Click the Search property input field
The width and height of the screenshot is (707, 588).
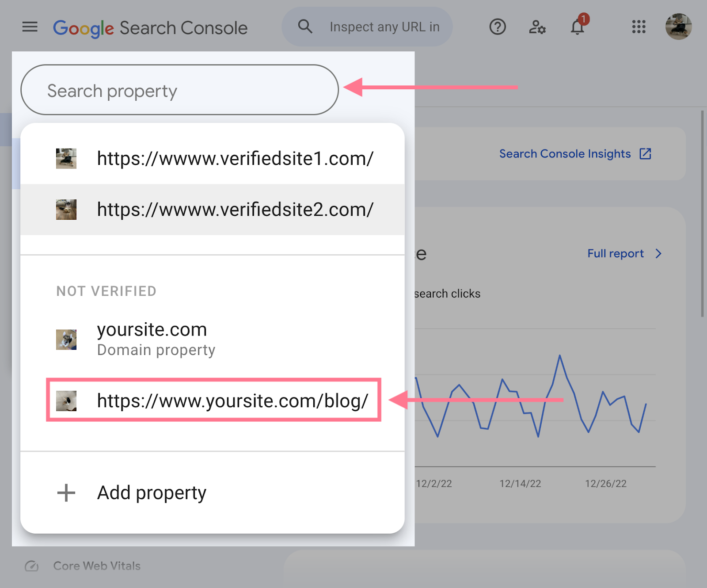(179, 90)
